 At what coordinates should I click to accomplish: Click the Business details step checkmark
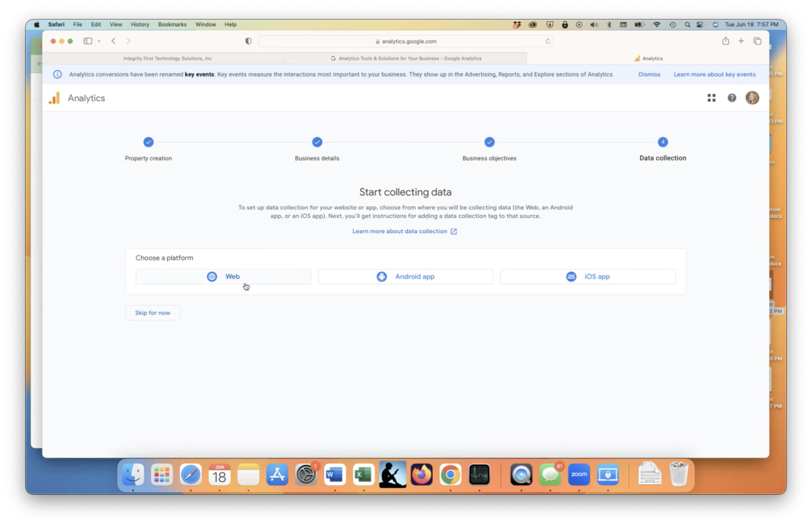click(x=317, y=142)
